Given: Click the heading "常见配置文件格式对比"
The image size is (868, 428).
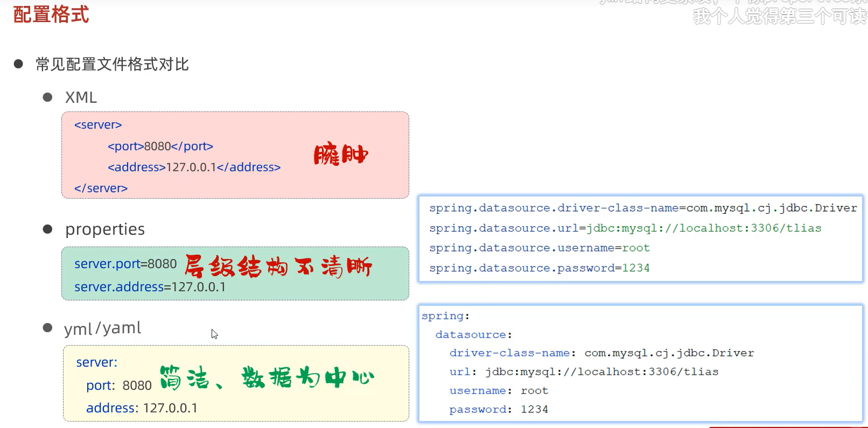Looking at the screenshot, I should (x=112, y=65).
